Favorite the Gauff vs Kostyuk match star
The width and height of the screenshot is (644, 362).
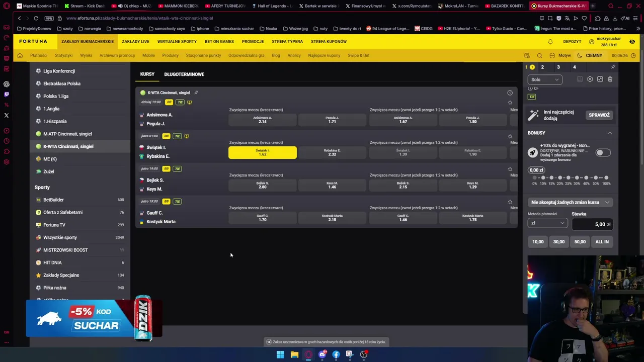510,202
